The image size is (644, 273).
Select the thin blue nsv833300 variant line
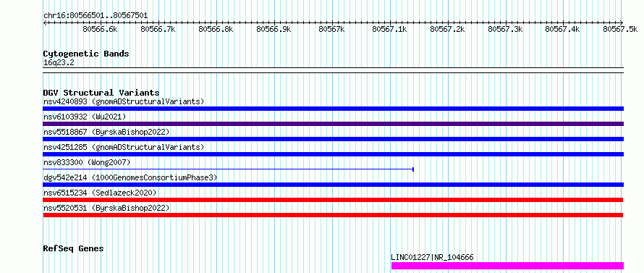coord(229,169)
